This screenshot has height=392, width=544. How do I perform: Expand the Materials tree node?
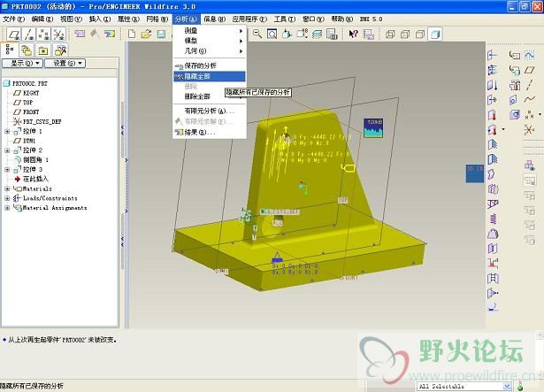[7, 188]
